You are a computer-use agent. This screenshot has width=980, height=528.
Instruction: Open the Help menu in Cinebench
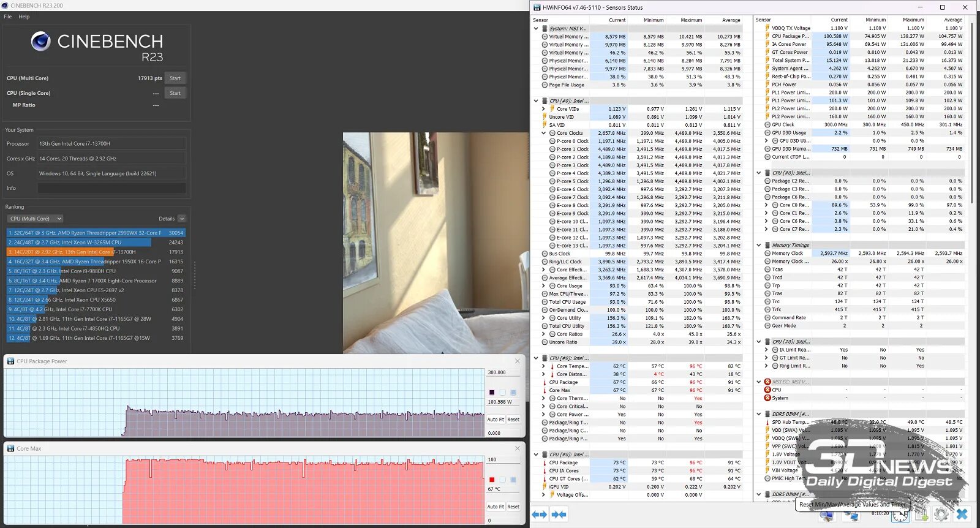click(24, 17)
